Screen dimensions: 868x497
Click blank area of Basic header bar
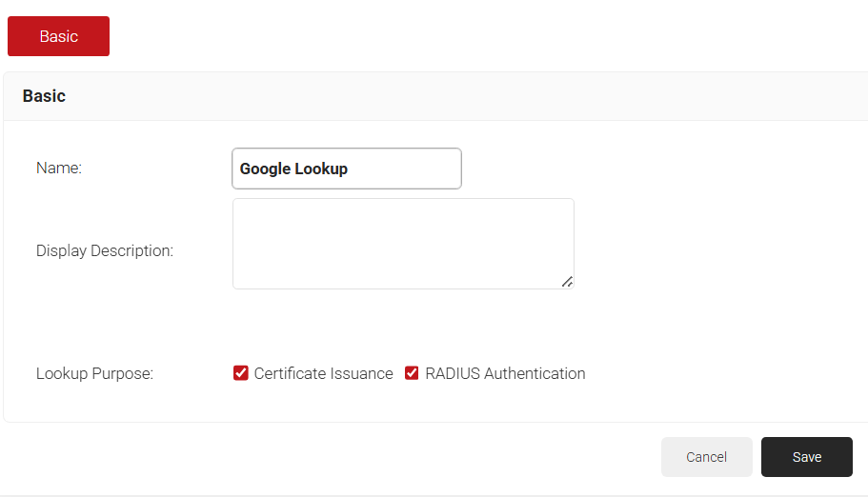476,96
